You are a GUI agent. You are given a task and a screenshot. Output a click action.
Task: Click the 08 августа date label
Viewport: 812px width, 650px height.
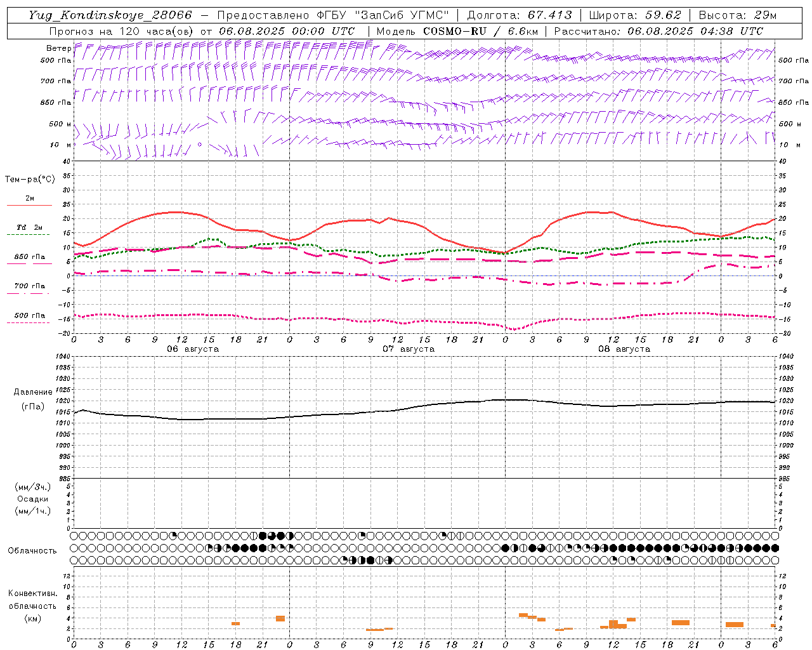[624, 349]
